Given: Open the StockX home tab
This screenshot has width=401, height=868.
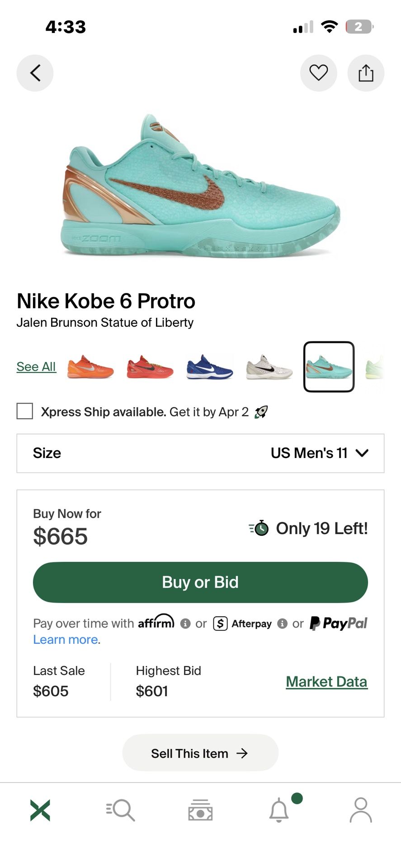Looking at the screenshot, I should point(40,810).
